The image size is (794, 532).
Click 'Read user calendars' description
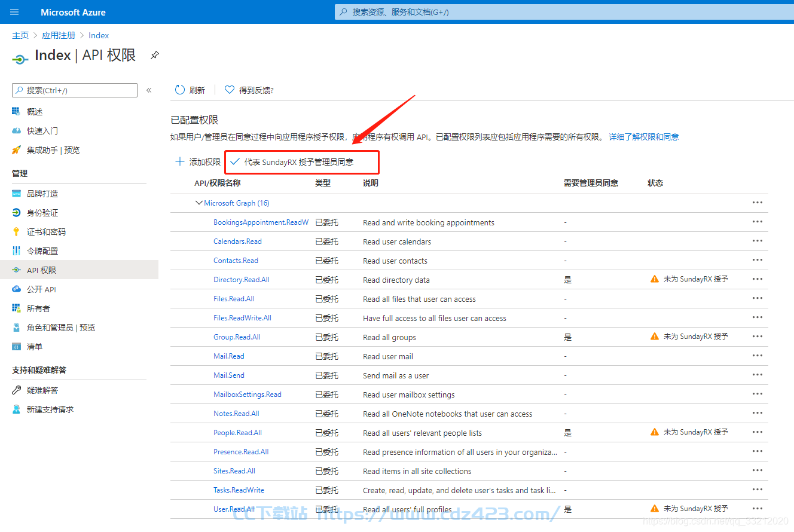pyautogui.click(x=397, y=241)
